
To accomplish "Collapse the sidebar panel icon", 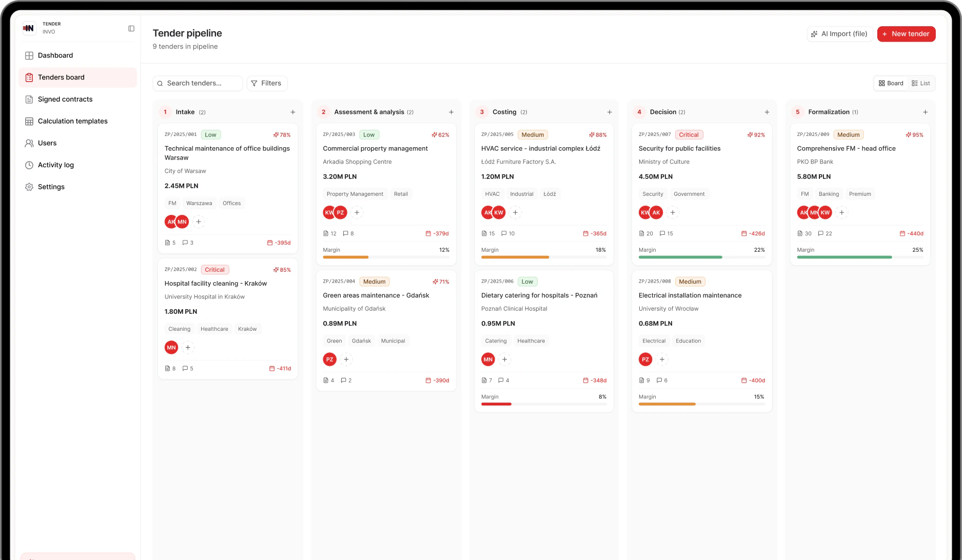I will pos(131,29).
